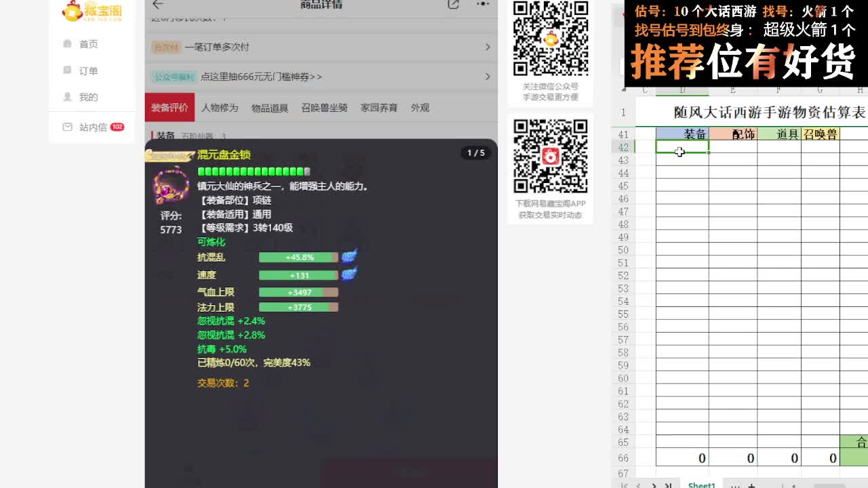Click the 下载网易藏宝阁APP link

[x=550, y=203]
